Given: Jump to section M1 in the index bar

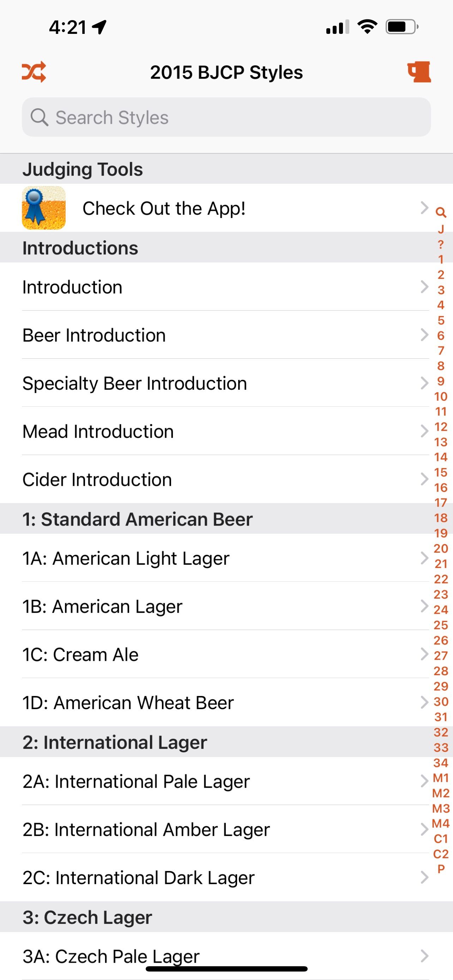Looking at the screenshot, I should point(441,778).
